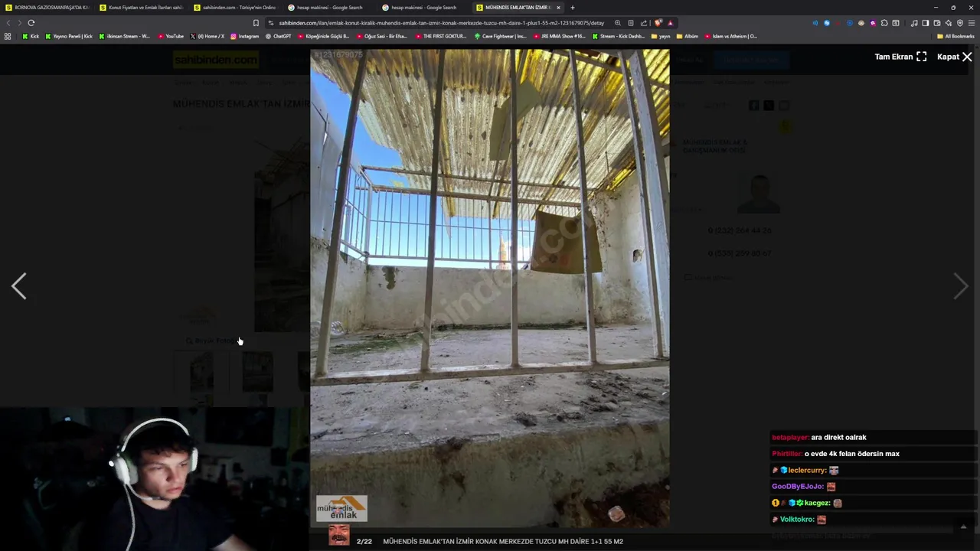The width and height of the screenshot is (980, 551).
Task: Switch to the Konut Fiyatları ve Emlak İlanları tab
Action: pos(141,8)
